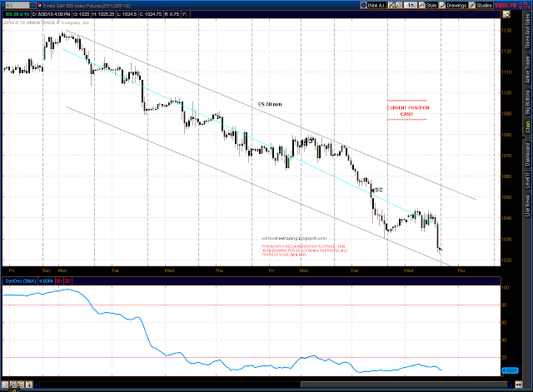Click the 4.6064 study value box
533x392 pixels.
coord(46,281)
